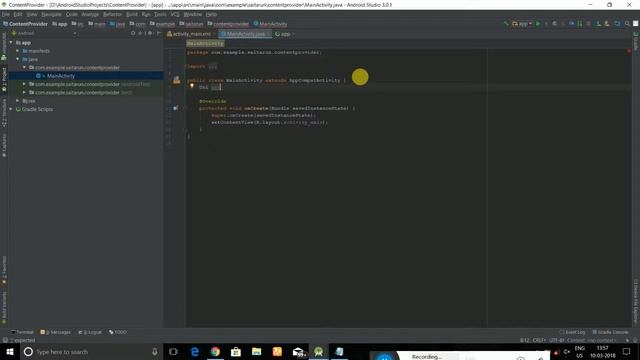The width and height of the screenshot is (640, 360).
Task: Open the File menu
Action: tap(5, 14)
